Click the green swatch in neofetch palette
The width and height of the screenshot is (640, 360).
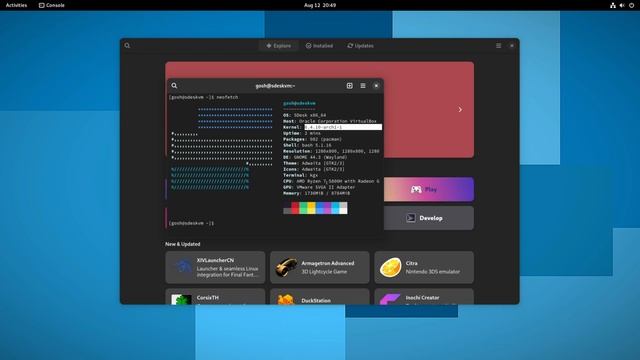[x=303, y=208]
